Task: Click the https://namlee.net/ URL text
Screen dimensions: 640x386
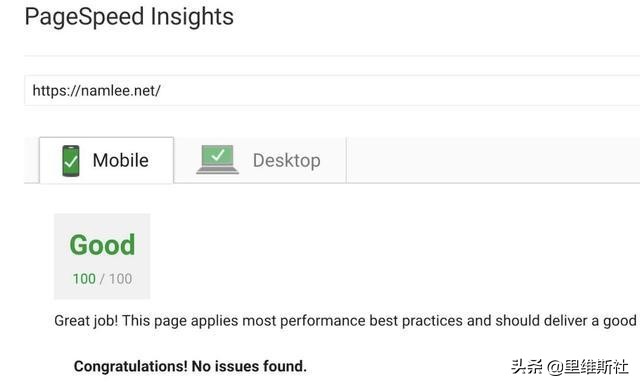Action: tap(96, 90)
